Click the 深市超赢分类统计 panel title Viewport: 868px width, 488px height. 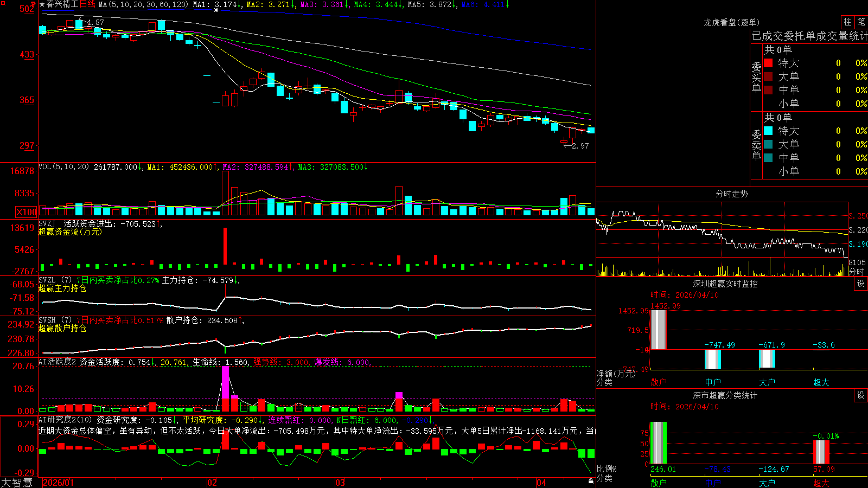click(725, 395)
